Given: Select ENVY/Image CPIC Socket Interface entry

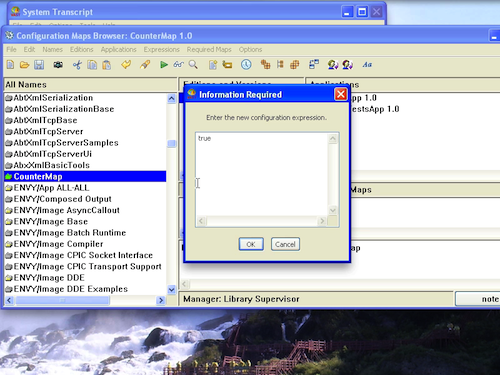Looking at the screenshot, I should (83, 255).
